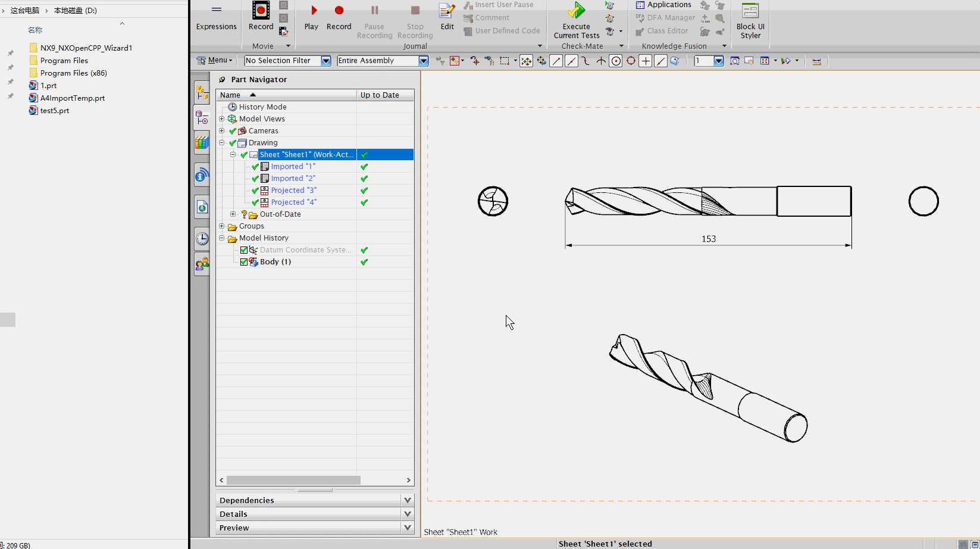Collapse the Drawing node
Image resolution: width=980 pixels, height=549 pixels.
coord(222,143)
